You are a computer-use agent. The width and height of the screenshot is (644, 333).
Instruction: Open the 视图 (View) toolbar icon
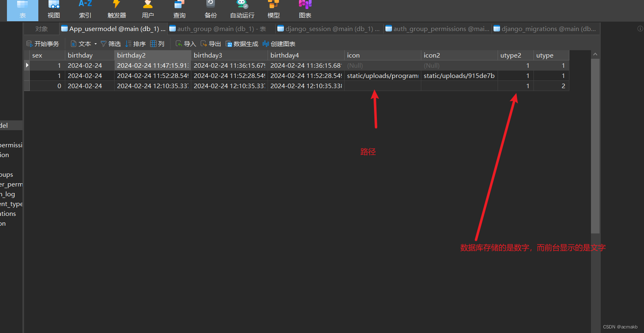click(x=54, y=10)
